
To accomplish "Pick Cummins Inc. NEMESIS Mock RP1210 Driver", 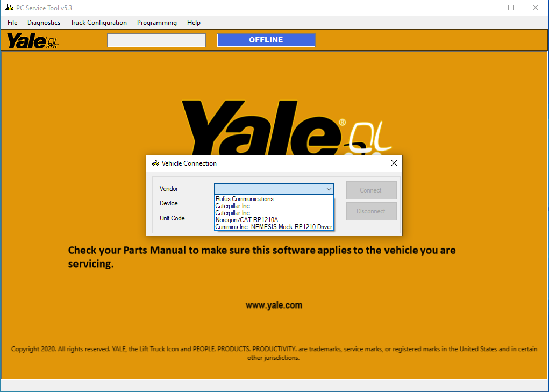I will click(274, 227).
